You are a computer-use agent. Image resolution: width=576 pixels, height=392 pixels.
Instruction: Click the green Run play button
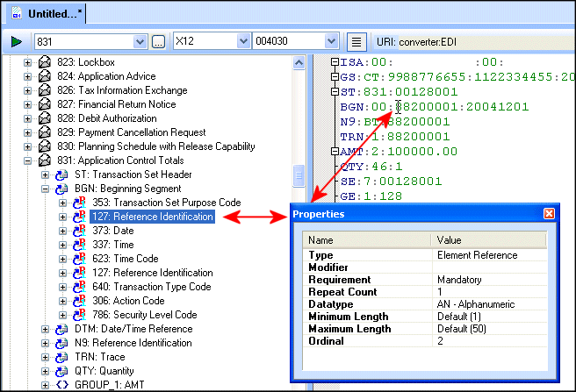click(16, 41)
